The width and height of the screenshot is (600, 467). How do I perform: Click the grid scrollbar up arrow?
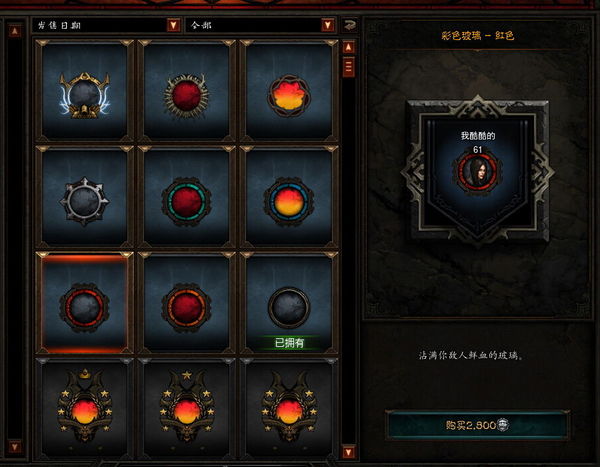348,47
